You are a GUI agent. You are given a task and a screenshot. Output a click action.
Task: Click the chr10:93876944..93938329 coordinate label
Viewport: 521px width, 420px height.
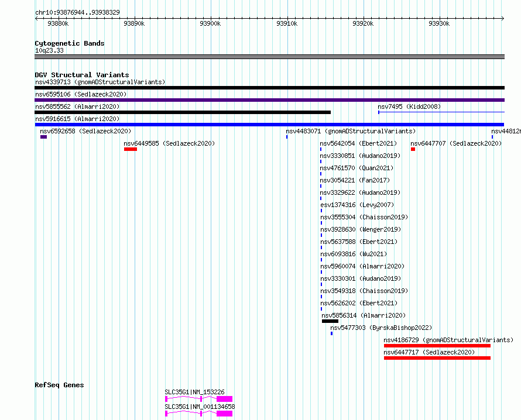coord(77,12)
